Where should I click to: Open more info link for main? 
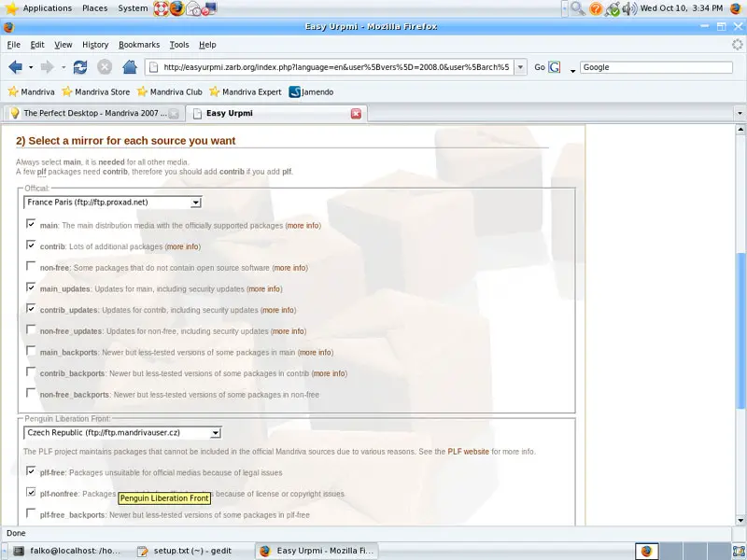(303, 225)
